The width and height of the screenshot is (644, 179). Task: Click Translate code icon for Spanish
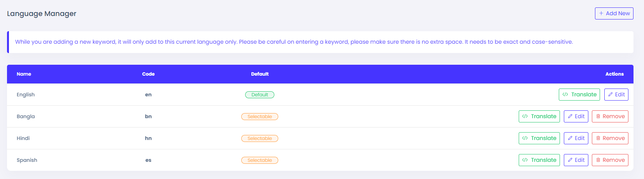(525, 160)
